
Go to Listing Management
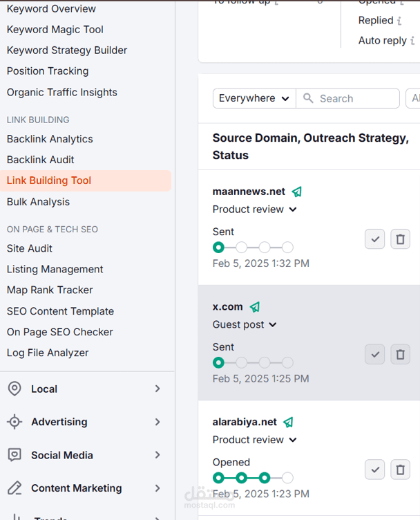coord(55,269)
